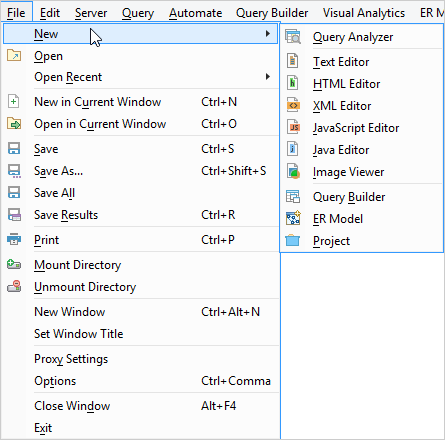
Task: Open the Visual Analytics menu
Action: pos(364,13)
